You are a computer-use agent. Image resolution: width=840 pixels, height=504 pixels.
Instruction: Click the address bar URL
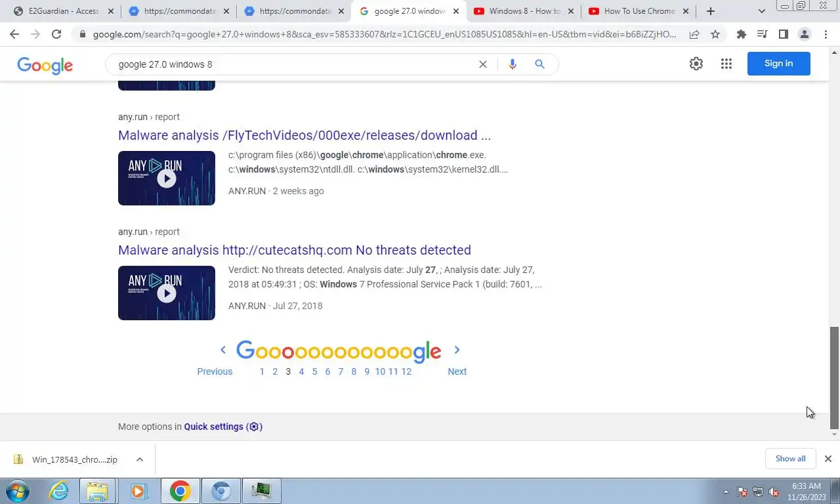385,34
